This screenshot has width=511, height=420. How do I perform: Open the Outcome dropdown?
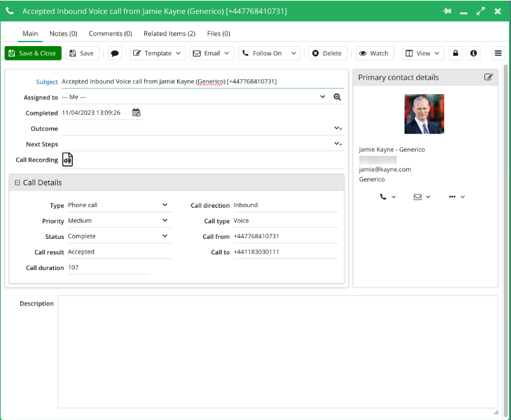click(x=338, y=129)
